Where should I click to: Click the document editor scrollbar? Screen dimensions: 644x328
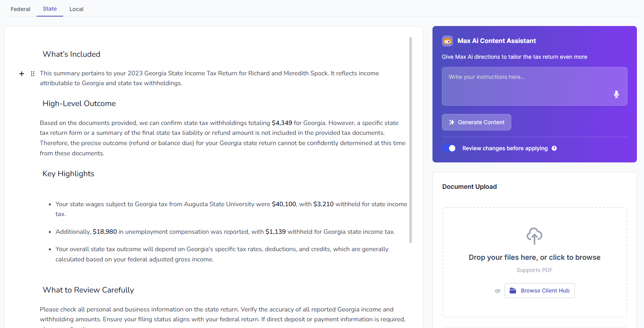(x=410, y=140)
